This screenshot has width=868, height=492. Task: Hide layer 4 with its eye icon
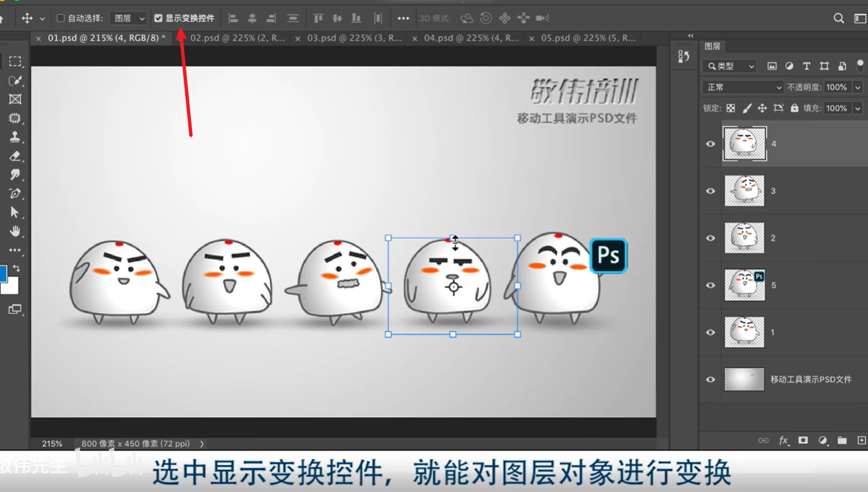click(x=710, y=144)
